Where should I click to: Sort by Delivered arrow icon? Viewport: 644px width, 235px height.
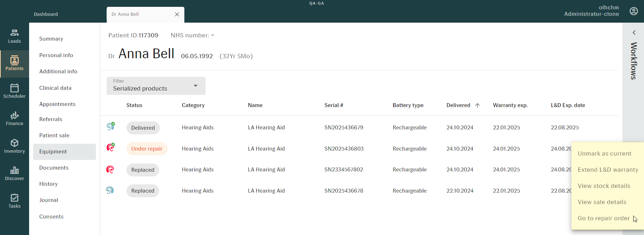tap(477, 105)
